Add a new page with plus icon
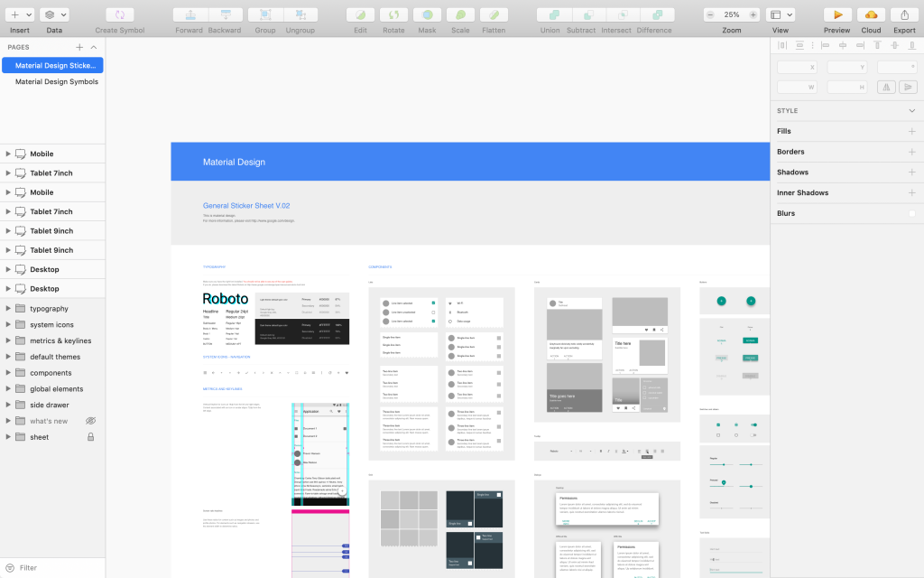The image size is (924, 578). (79, 47)
